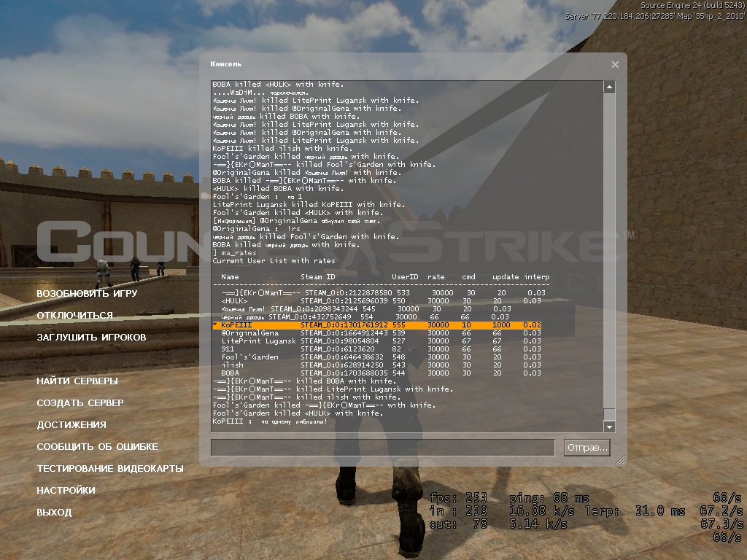Image resolution: width=747 pixels, height=560 pixels.
Task: Click the 'lerp: 31.0 ms' readout
Action: (635, 511)
